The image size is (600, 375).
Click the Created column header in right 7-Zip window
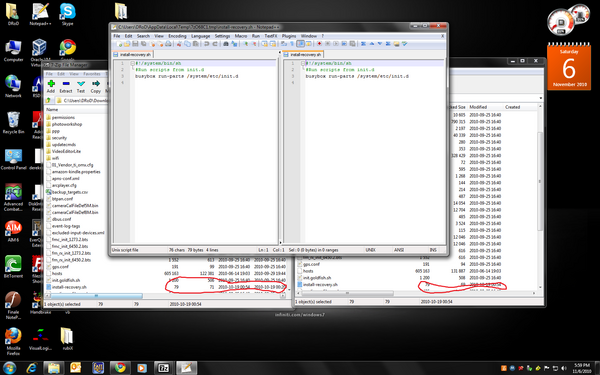512,107
